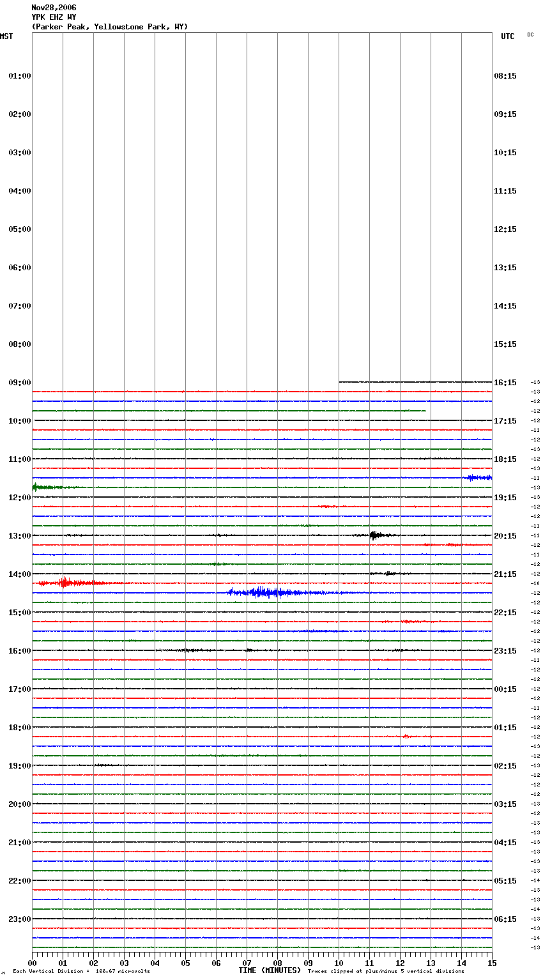Select the 07:00 MST time label
Viewport: 543px width, 980px height.
[x=20, y=306]
